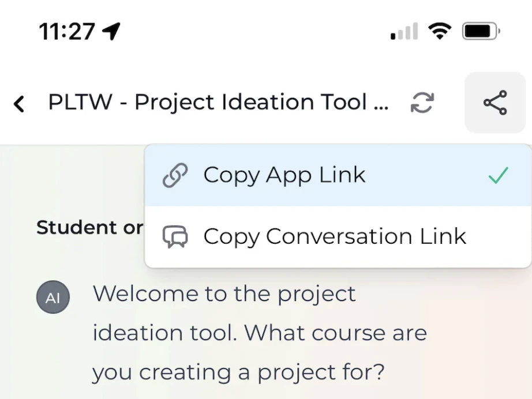The width and height of the screenshot is (532, 399).
Task: Click the chat bubbles icon
Action: pos(175,236)
